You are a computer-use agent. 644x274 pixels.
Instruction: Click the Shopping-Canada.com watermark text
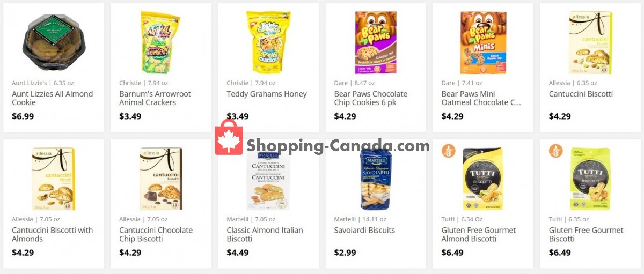point(338,146)
